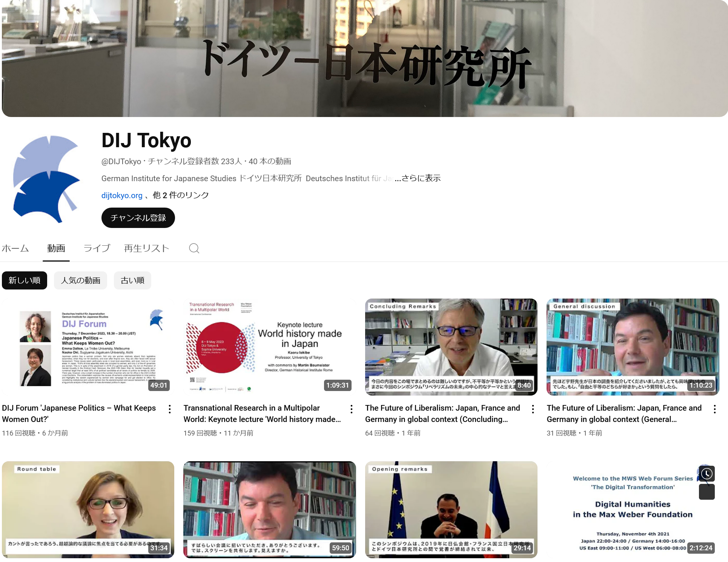
Task: Click the DIJ Tokyo channel name heading
Action: (146, 140)
